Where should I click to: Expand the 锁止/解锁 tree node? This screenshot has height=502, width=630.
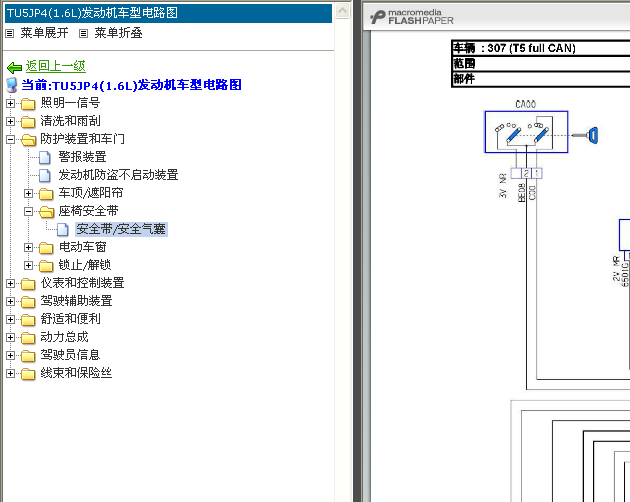pos(28,266)
